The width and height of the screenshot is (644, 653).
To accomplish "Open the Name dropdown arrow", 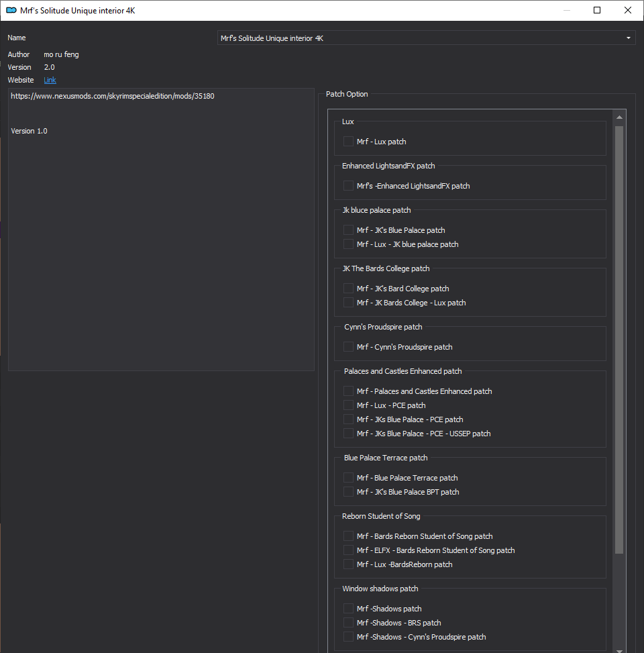I will tap(628, 38).
